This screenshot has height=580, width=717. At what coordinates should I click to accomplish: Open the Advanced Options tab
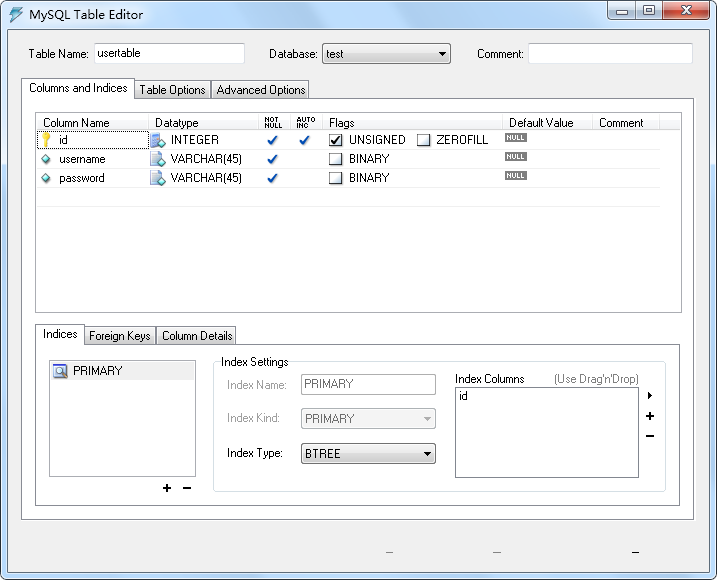(x=261, y=90)
